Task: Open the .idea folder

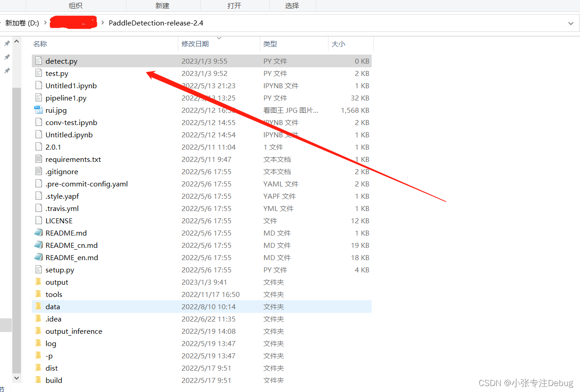Action: pos(53,319)
